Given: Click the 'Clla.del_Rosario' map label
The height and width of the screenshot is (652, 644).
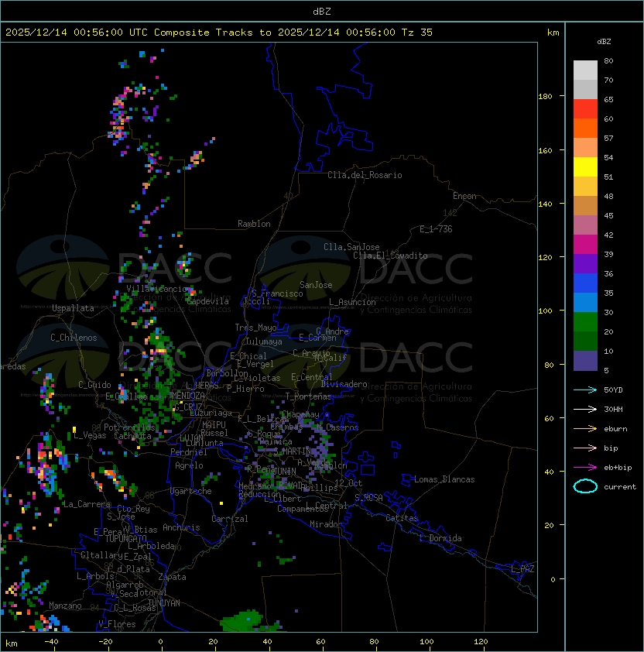Looking at the screenshot, I should coord(365,175).
